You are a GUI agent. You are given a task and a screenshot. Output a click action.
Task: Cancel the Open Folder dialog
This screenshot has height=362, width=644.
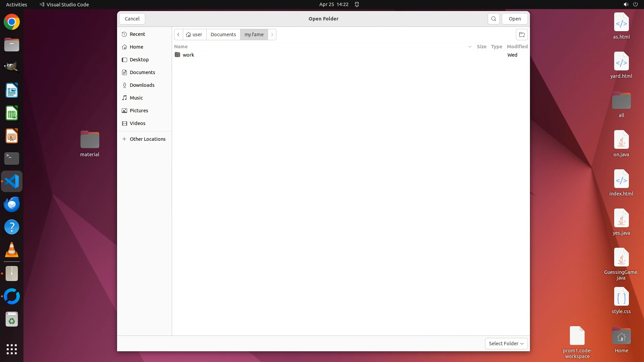pos(132,19)
